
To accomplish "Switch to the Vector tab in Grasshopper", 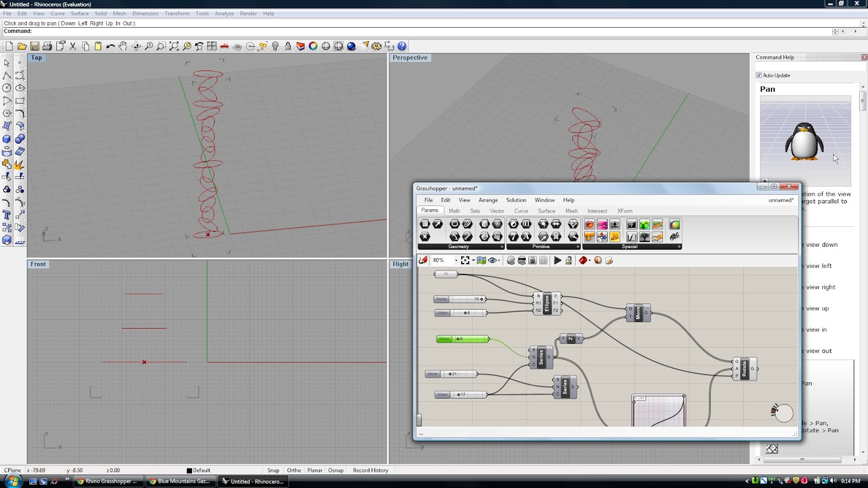I will point(497,211).
